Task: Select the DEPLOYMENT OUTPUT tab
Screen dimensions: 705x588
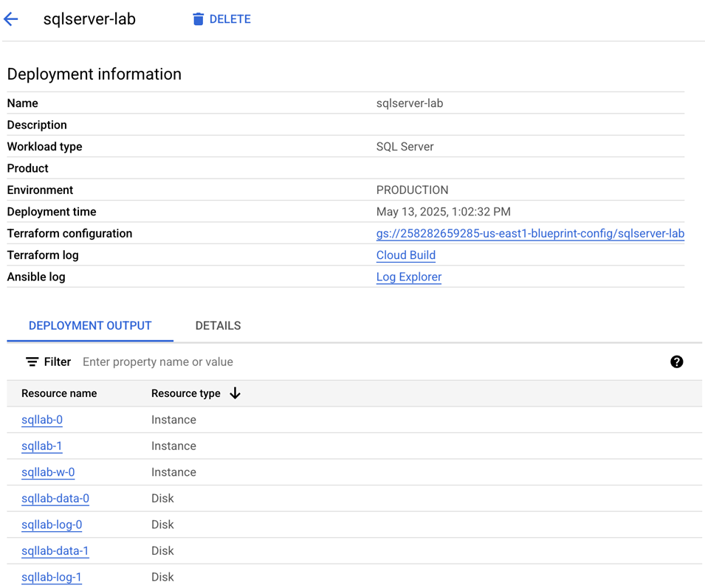Action: click(89, 325)
